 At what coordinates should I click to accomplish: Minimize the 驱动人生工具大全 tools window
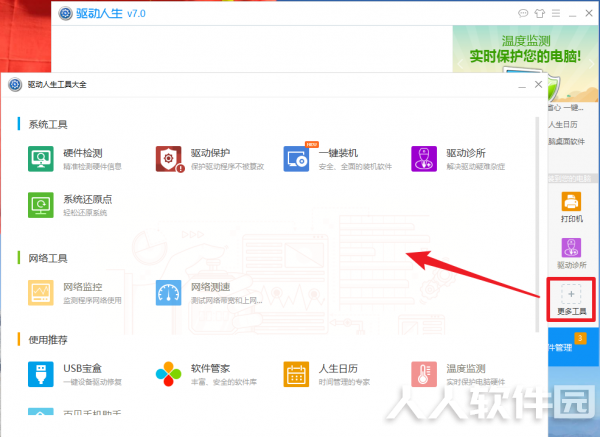click(522, 85)
